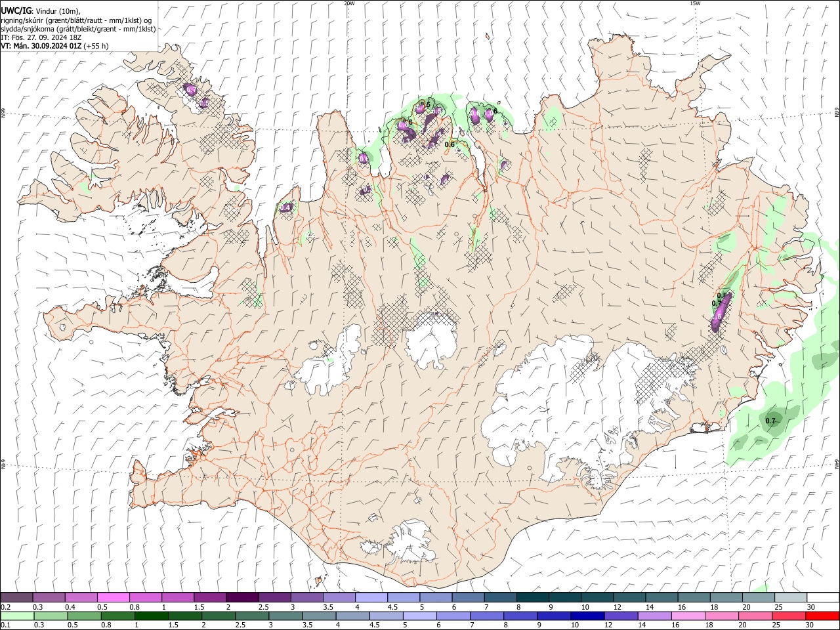This screenshot has height=630, width=840.
Task: Click the light pink swatch above bottom-row 16
Action: [688, 616]
